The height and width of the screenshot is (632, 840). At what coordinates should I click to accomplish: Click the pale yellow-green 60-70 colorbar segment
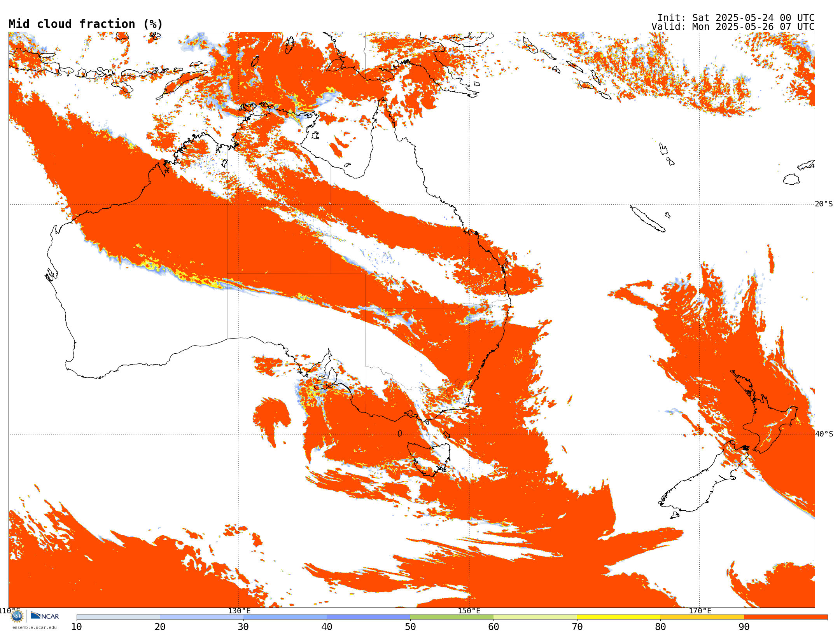coord(535,617)
